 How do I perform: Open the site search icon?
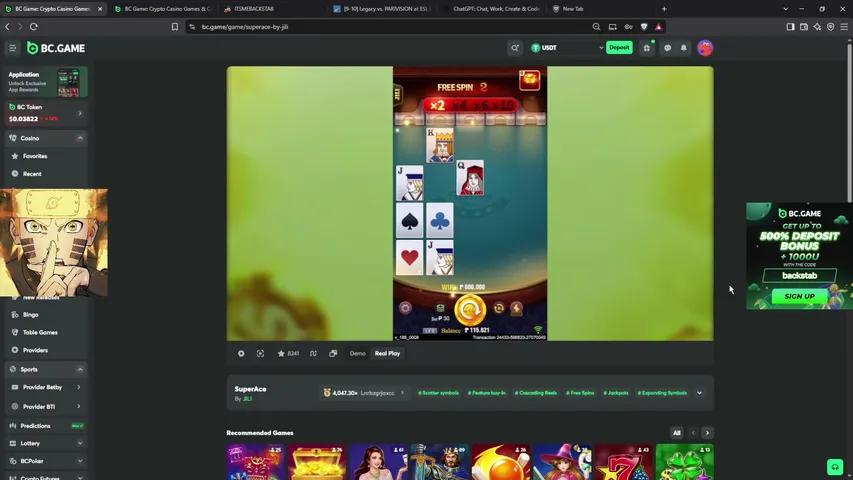tap(515, 48)
